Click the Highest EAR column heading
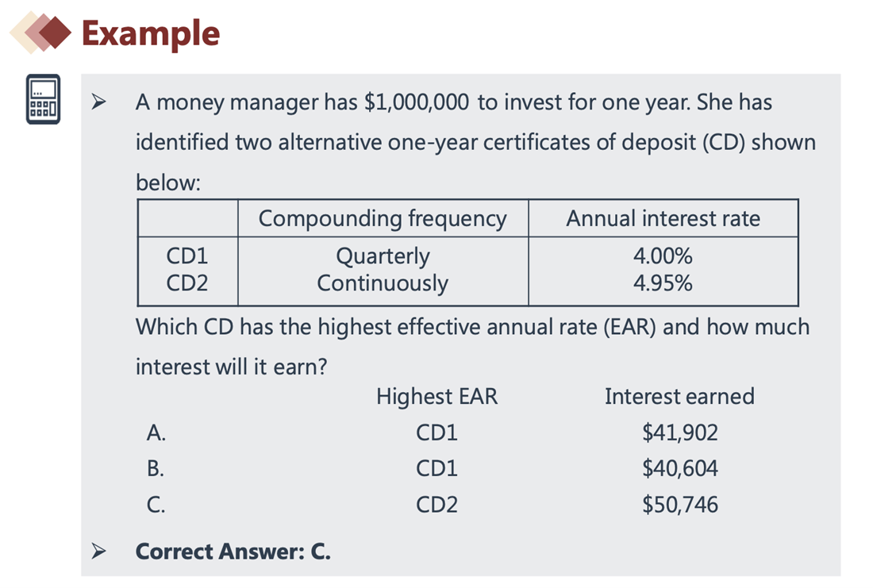 (437, 397)
